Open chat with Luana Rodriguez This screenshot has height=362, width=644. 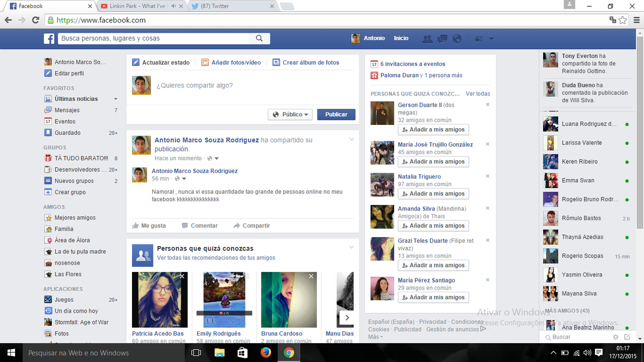[586, 124]
